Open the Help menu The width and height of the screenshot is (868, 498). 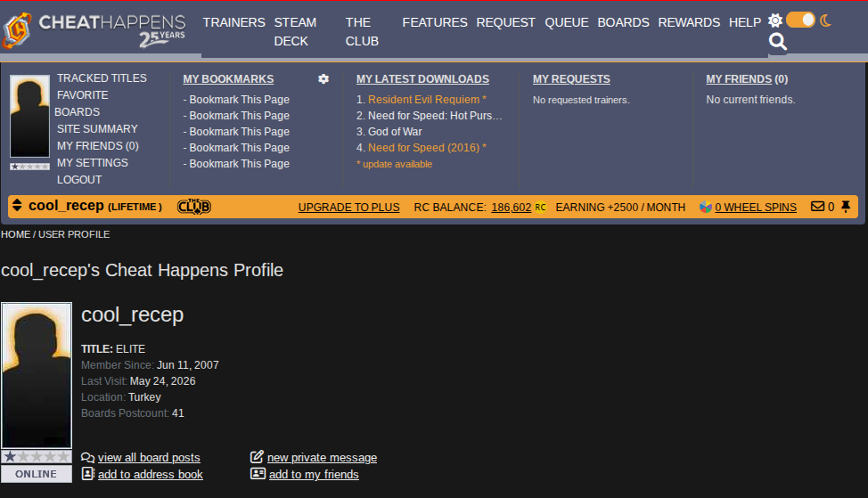click(x=744, y=22)
